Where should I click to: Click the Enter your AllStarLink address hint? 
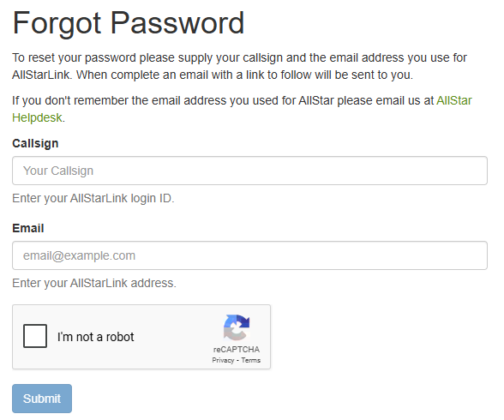94,283
